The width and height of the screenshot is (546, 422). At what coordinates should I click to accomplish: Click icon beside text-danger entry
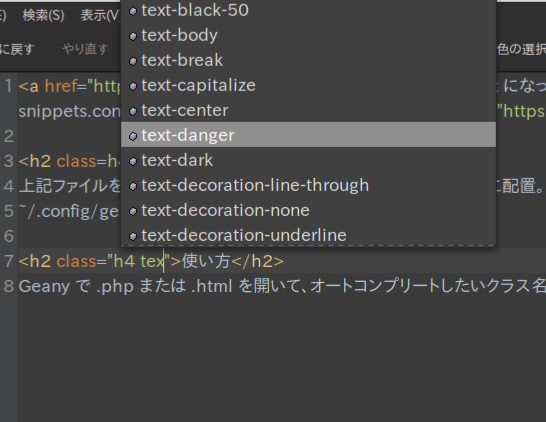pyautogui.click(x=133, y=136)
